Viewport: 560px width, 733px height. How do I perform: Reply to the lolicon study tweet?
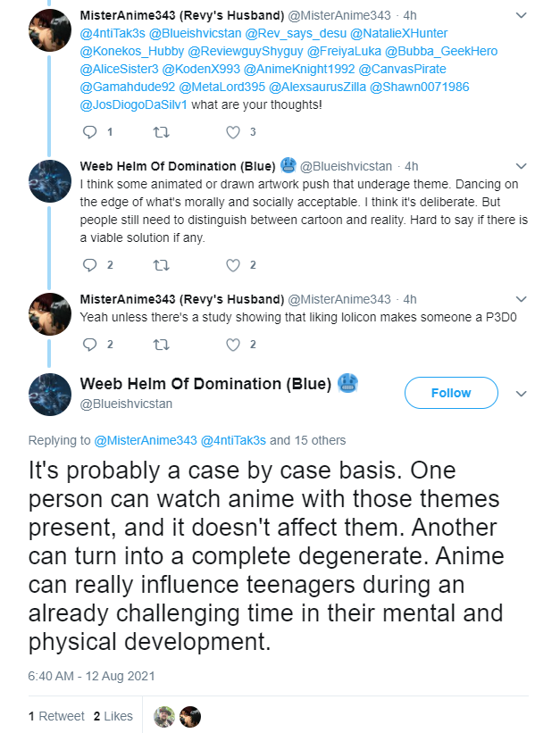(x=89, y=345)
